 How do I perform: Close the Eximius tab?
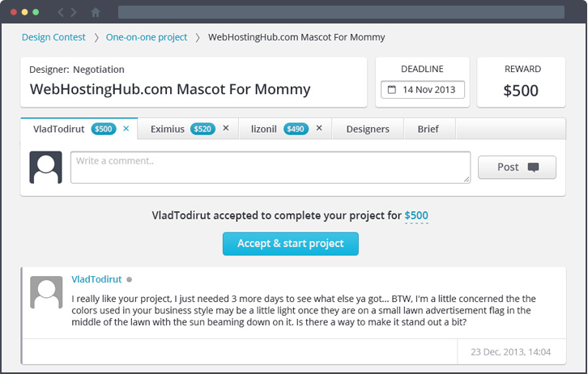point(226,128)
